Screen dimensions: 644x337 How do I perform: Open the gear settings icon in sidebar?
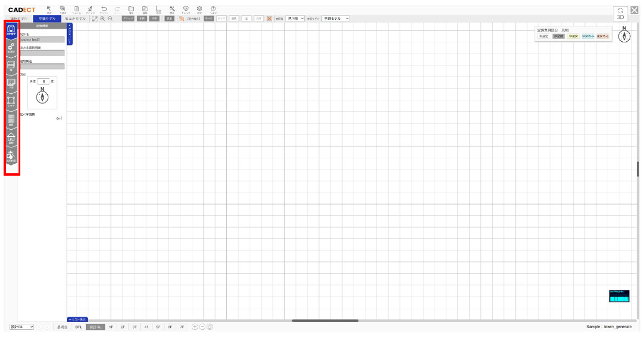[x=11, y=48]
